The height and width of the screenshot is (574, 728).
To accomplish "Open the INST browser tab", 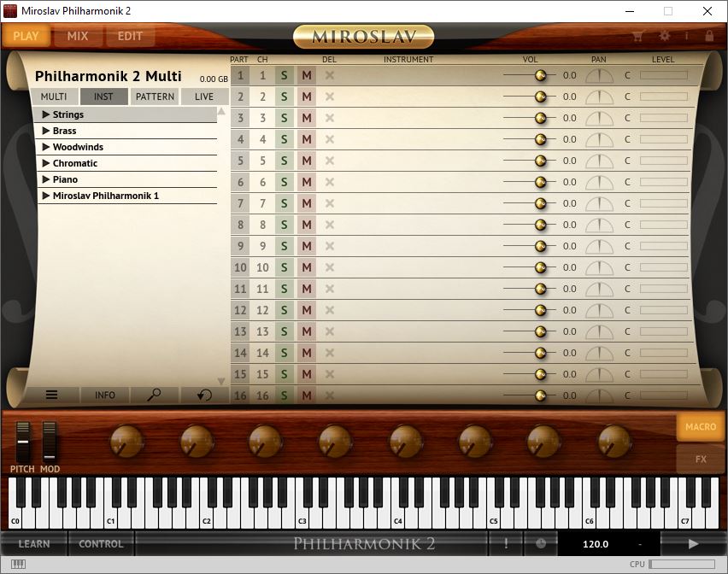I will click(x=103, y=97).
